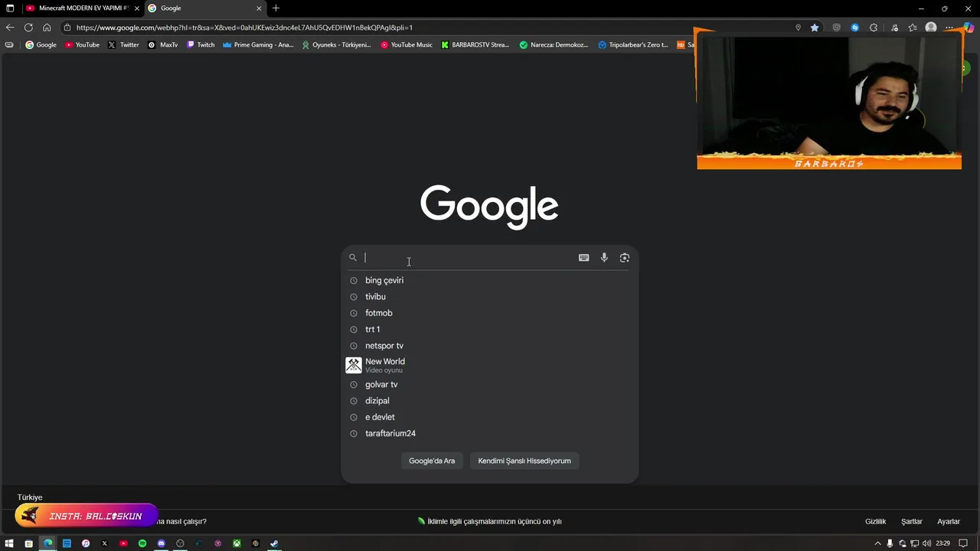Open the YouTube Music bookmark
980x551 pixels.
pyautogui.click(x=407, y=45)
